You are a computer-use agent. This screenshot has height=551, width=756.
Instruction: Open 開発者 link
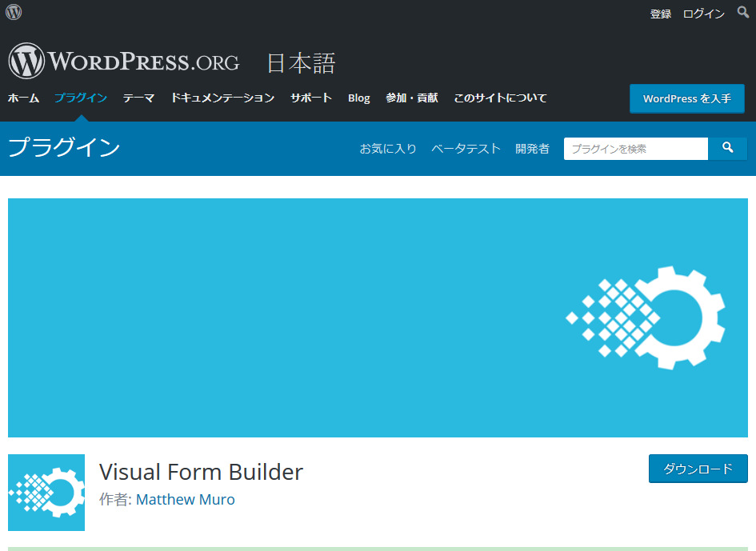532,149
